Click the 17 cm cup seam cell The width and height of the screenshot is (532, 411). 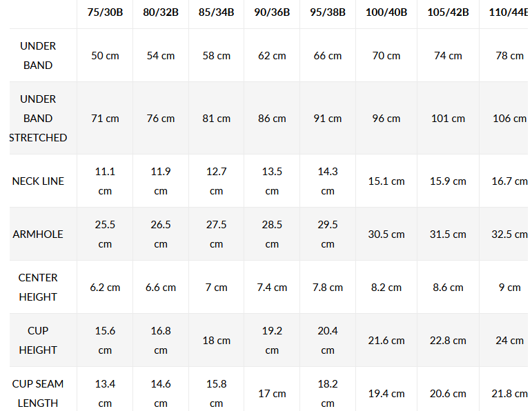(x=272, y=394)
